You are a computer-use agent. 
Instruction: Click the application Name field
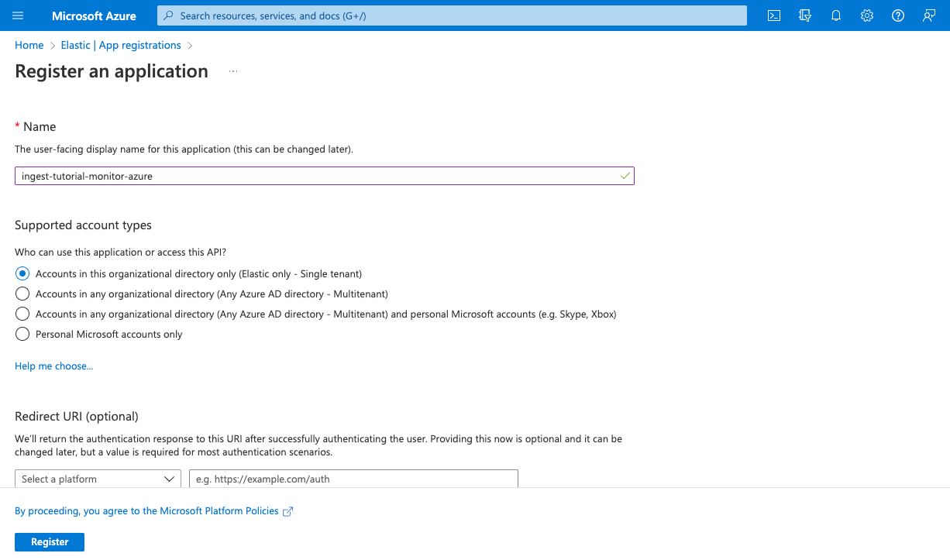click(323, 176)
